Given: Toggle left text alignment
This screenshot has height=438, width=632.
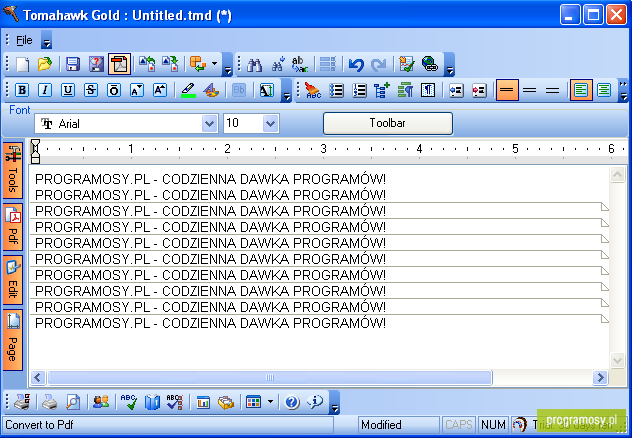Looking at the screenshot, I should point(581,90).
